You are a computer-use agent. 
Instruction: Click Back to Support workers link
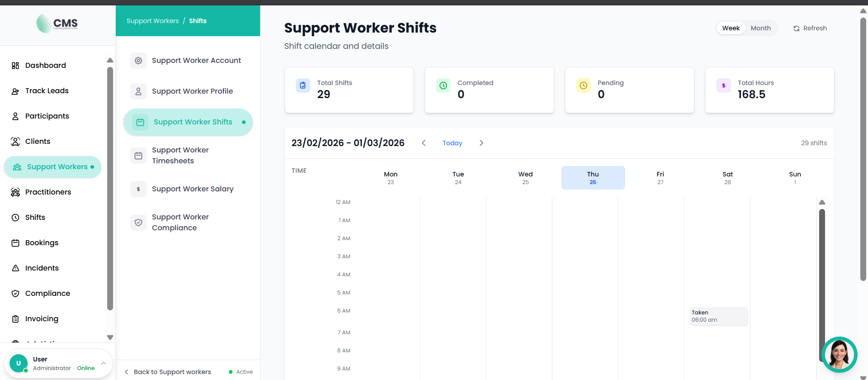click(x=168, y=372)
